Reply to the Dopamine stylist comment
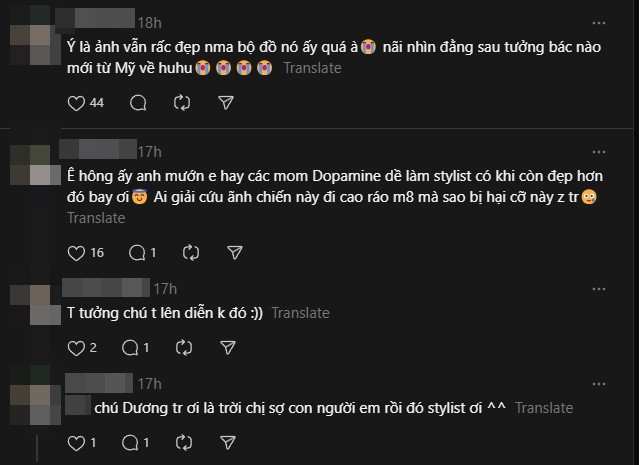The height and width of the screenshot is (465, 639). (x=138, y=253)
